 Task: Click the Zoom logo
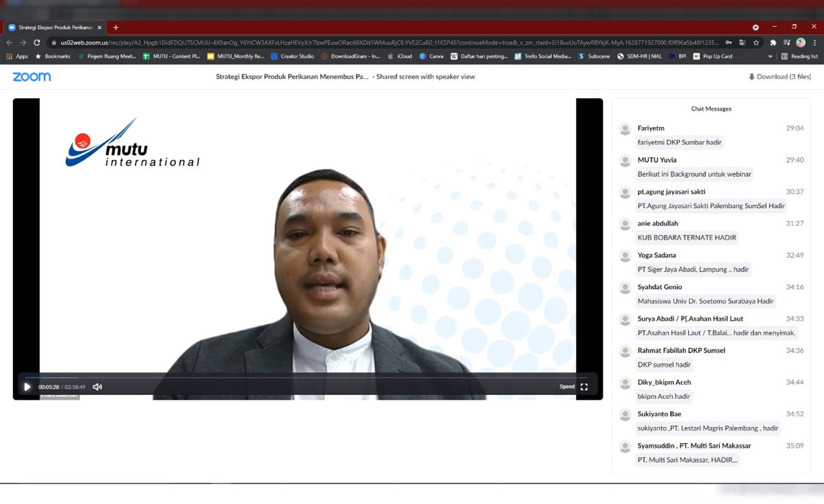[x=32, y=77]
